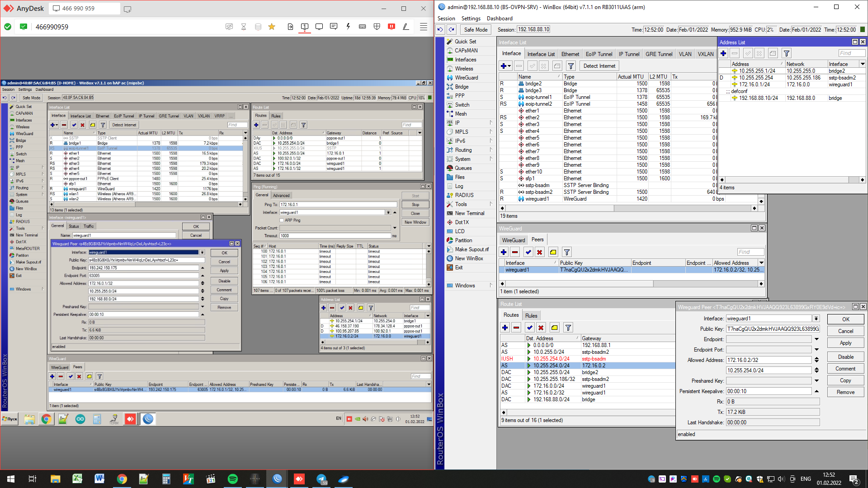Open AnyDesk keyboard settings icon
Image resolution: width=868 pixels, height=488 pixels.
(x=363, y=27)
